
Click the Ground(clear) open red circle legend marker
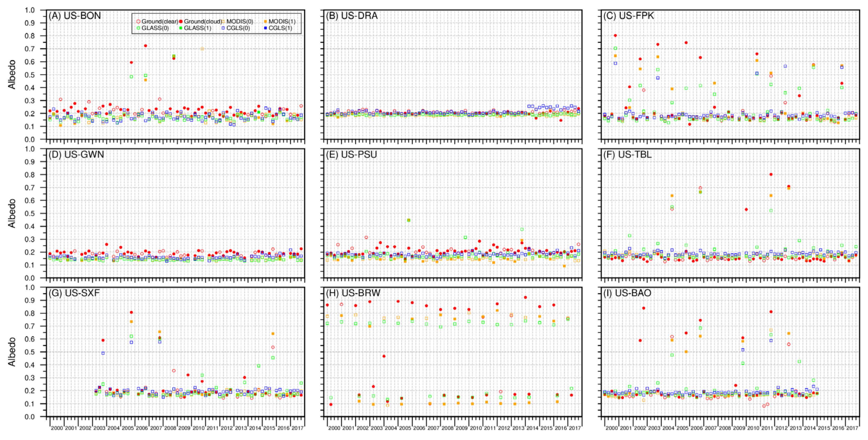click(138, 21)
